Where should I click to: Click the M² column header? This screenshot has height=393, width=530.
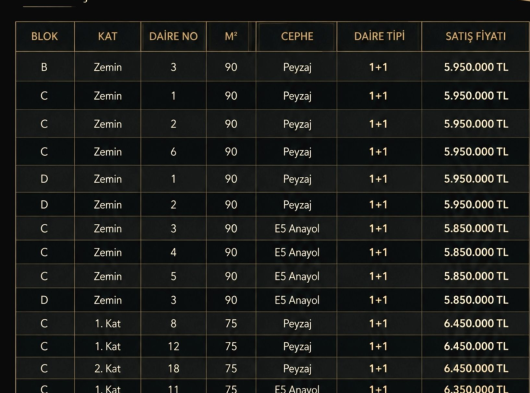click(231, 36)
